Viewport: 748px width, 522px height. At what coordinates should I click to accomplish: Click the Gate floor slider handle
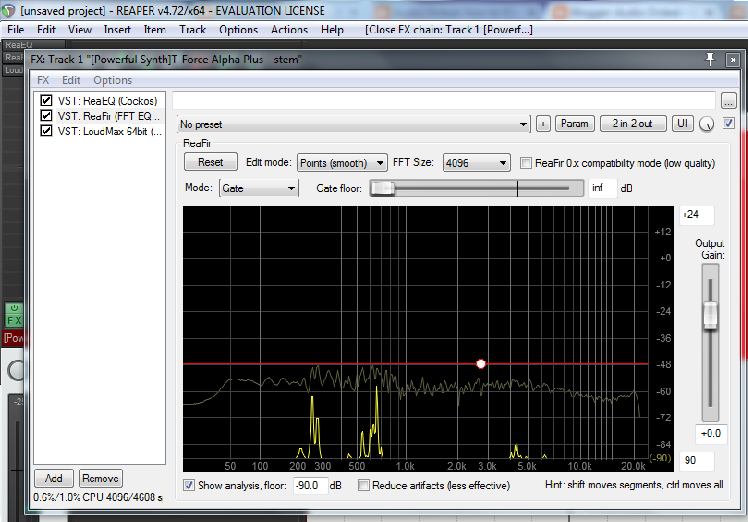pyautogui.click(x=383, y=188)
